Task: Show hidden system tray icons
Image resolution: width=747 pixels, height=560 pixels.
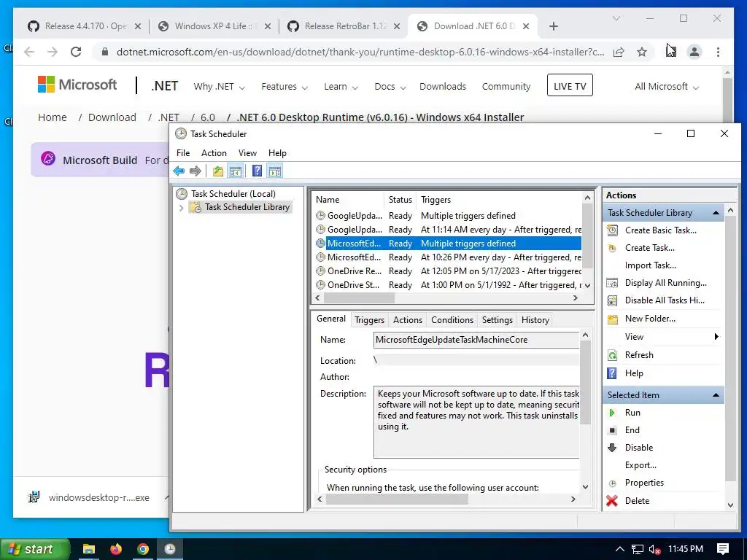Action: [x=619, y=549]
